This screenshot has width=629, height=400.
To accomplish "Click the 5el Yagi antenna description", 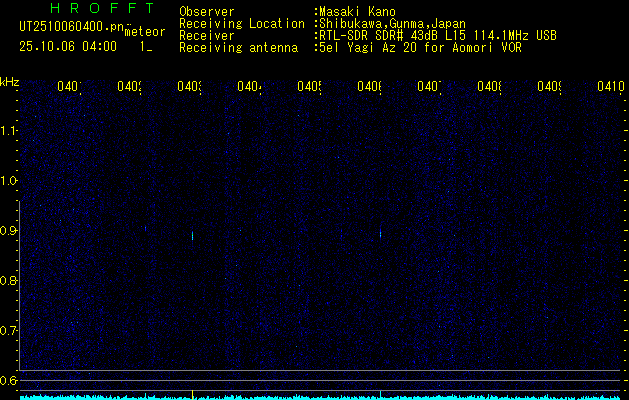I will 420,48.
